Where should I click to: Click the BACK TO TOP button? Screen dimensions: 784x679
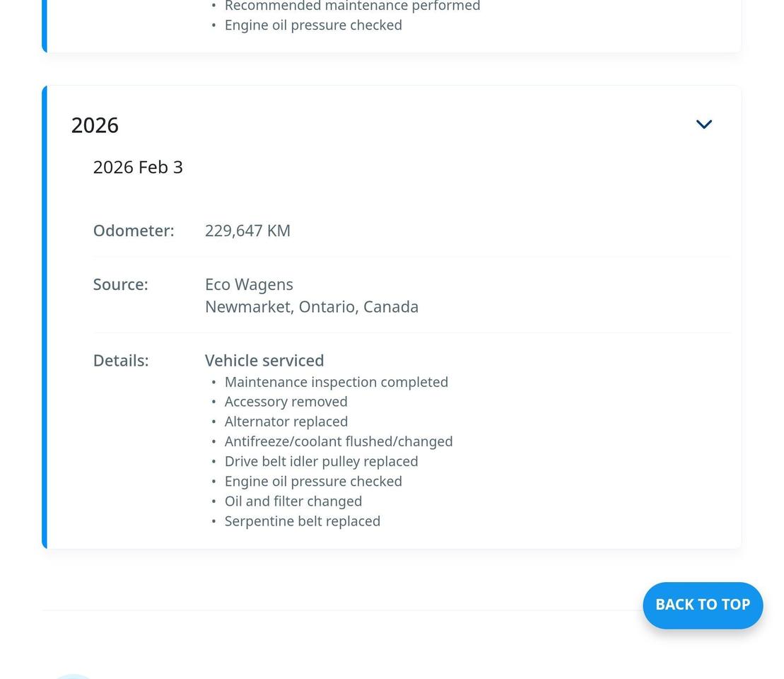click(x=702, y=605)
